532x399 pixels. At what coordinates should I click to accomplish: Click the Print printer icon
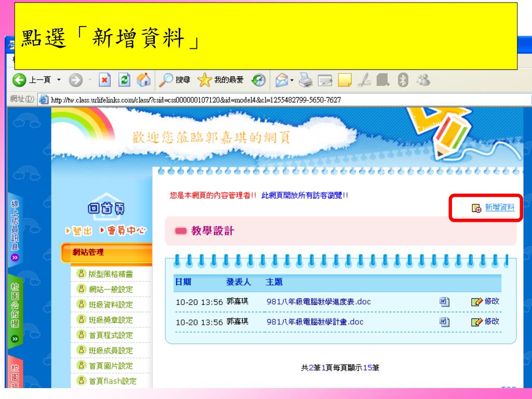tap(305, 80)
